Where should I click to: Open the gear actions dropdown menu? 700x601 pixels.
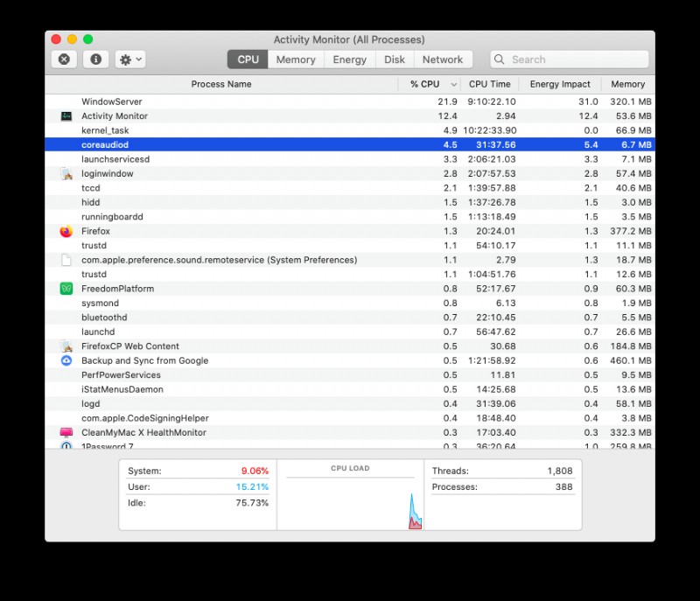point(130,59)
